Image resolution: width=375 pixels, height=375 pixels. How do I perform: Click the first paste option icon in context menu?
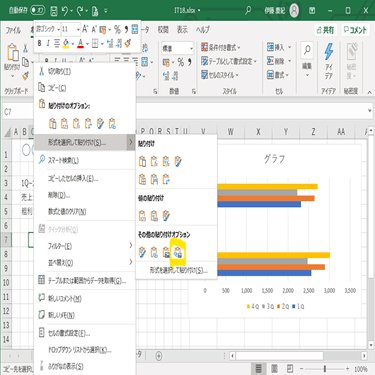(53, 123)
